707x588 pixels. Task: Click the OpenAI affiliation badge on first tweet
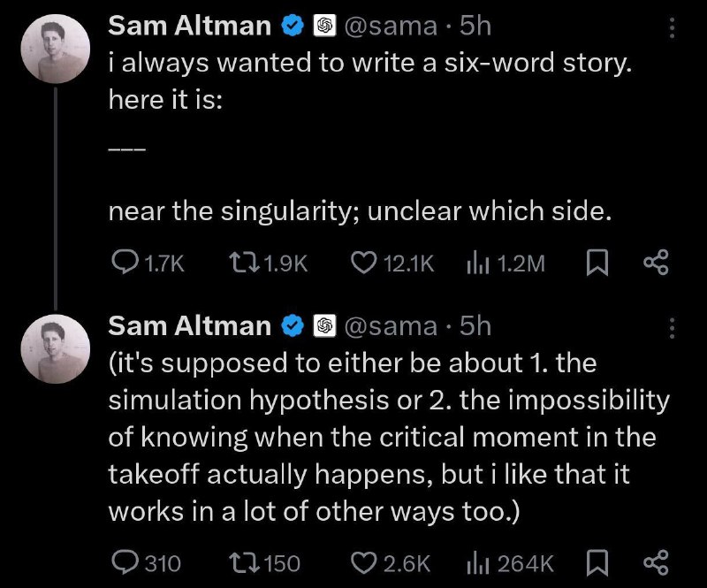pyautogui.click(x=324, y=26)
